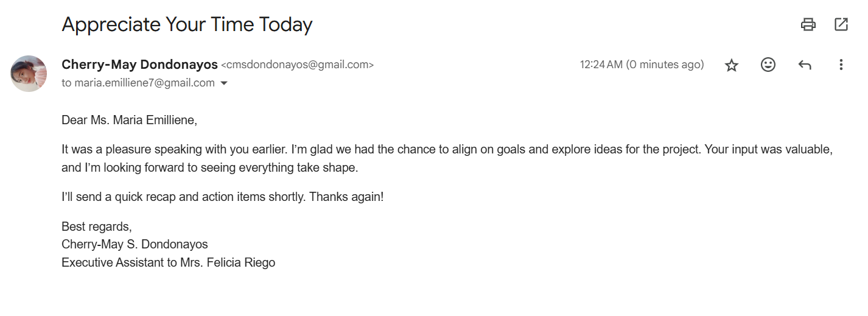Screen dimensions: 868x316
Task: Click the greeting line Dear Ms. Maria Emilliene
Action: (x=129, y=120)
